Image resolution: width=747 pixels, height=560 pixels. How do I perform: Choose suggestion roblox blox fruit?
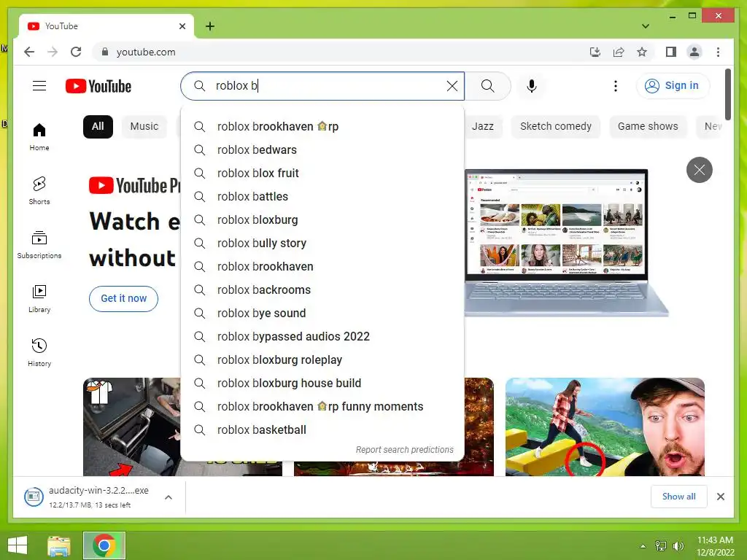322,174
